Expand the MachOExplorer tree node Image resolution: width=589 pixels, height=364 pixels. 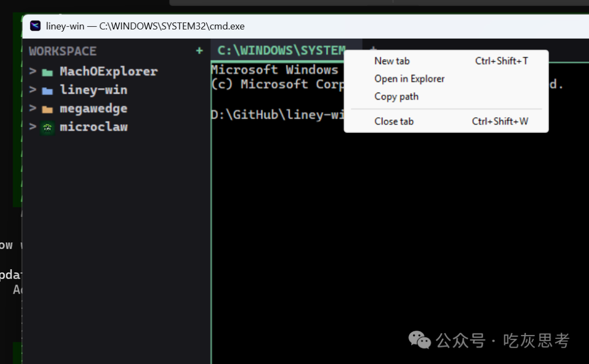[x=33, y=71]
